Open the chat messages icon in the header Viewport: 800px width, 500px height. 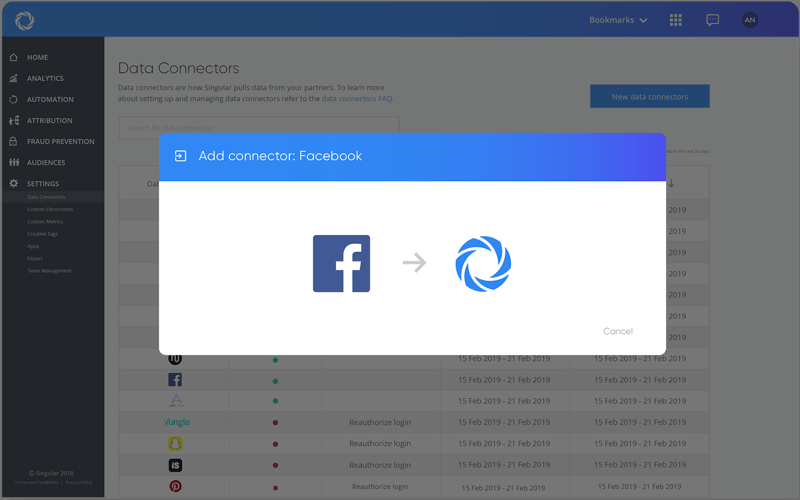coord(712,20)
